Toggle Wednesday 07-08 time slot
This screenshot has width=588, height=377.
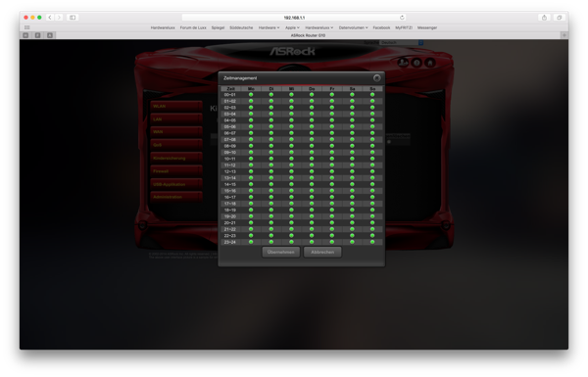(291, 139)
